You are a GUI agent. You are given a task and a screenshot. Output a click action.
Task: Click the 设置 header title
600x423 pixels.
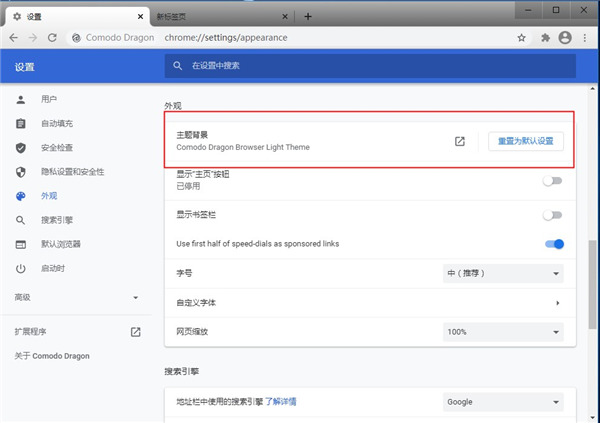pyautogui.click(x=24, y=67)
